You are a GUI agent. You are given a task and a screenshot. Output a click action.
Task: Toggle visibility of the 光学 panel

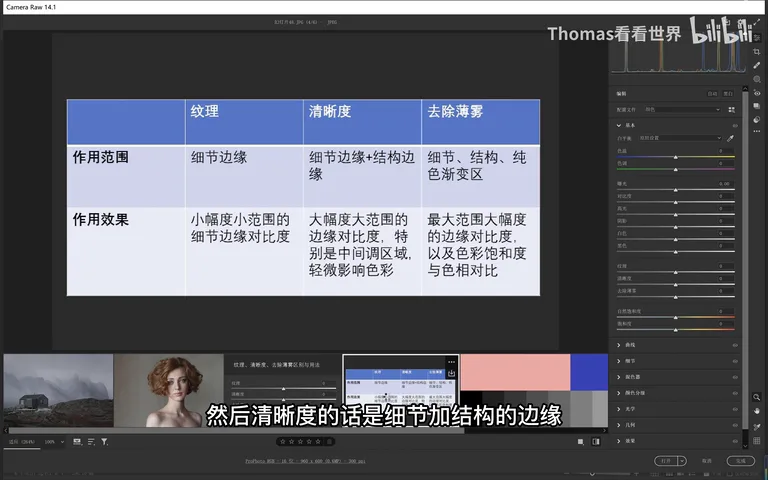pyautogui.click(x=735, y=409)
